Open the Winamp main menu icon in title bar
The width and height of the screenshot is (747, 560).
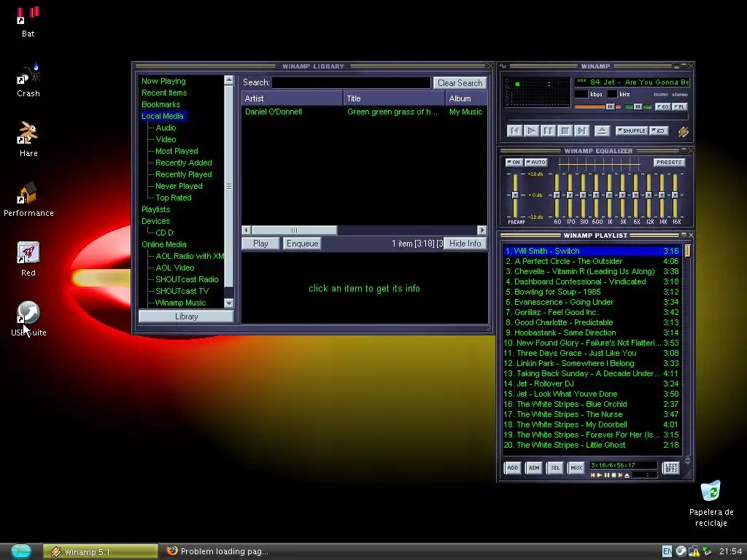[x=503, y=66]
